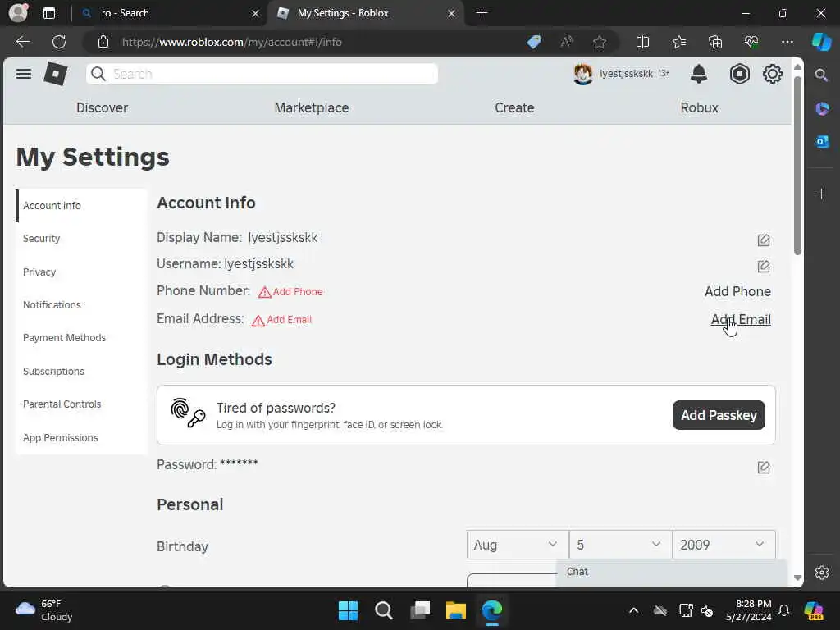This screenshot has width=840, height=630.
Task: Open Edge tab actions menu icon
Action: (x=48, y=13)
